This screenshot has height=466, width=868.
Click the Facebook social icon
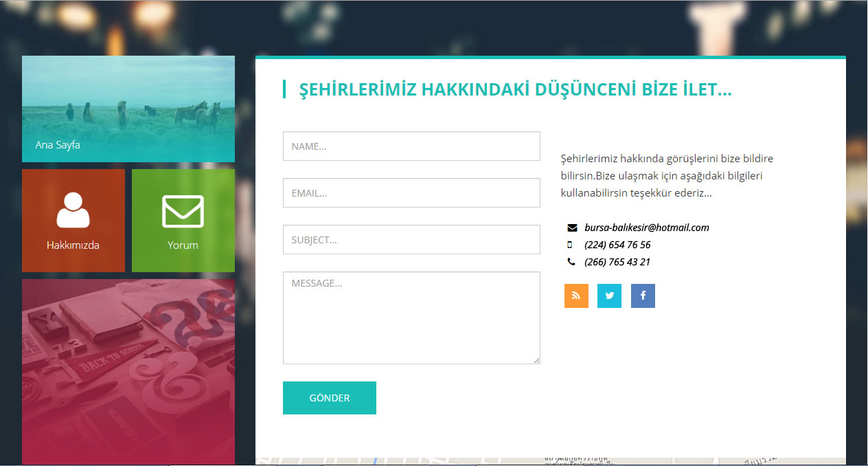click(x=643, y=296)
